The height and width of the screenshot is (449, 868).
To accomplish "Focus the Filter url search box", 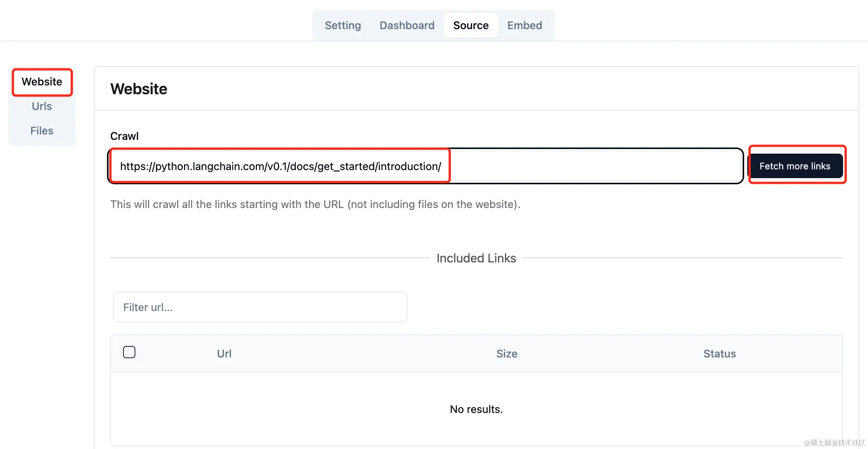I will (260, 307).
